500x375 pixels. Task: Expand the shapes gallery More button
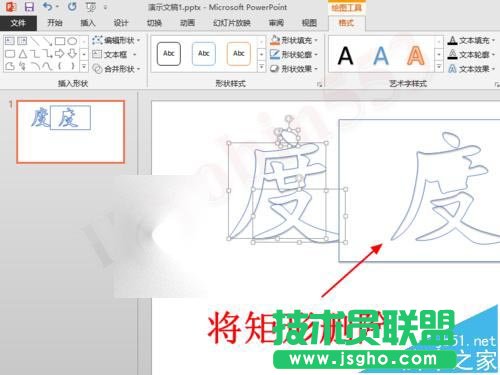84,66
